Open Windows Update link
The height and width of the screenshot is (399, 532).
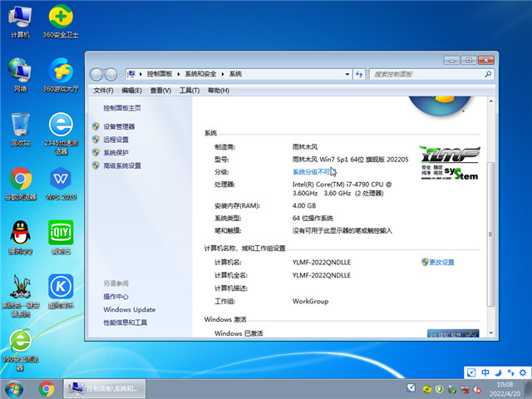click(130, 309)
